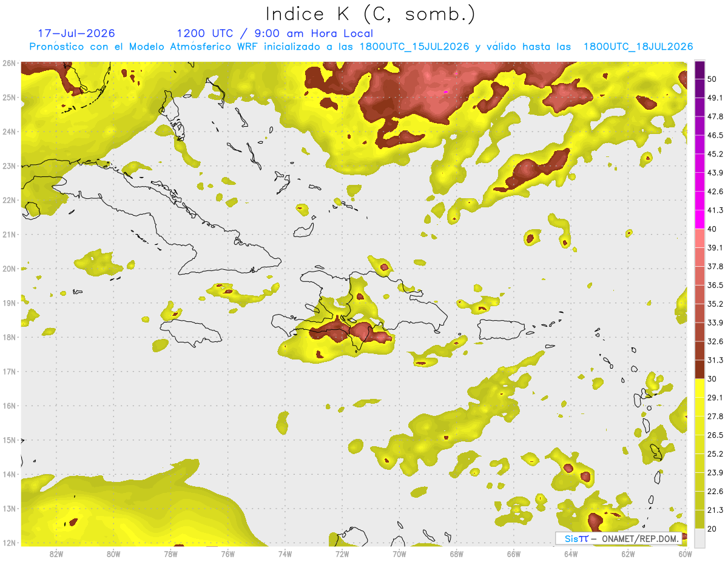Click the colorbar value '43.9'

click(715, 173)
